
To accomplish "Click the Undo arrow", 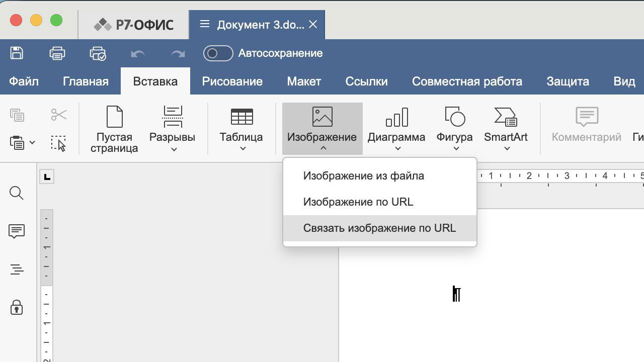I will pos(138,53).
